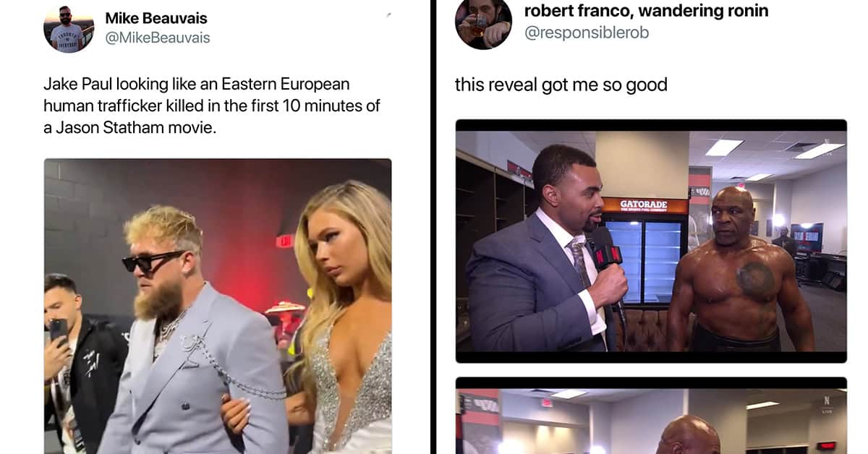Click the red exit sign in the Jake Paul photo
868x454 pixels.
[284, 241]
